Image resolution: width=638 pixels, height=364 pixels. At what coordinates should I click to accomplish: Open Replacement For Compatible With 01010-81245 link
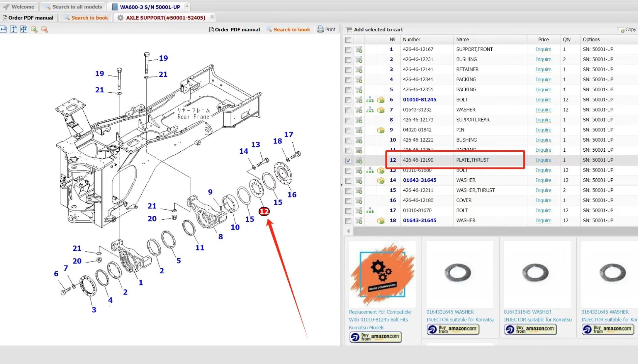click(x=380, y=320)
